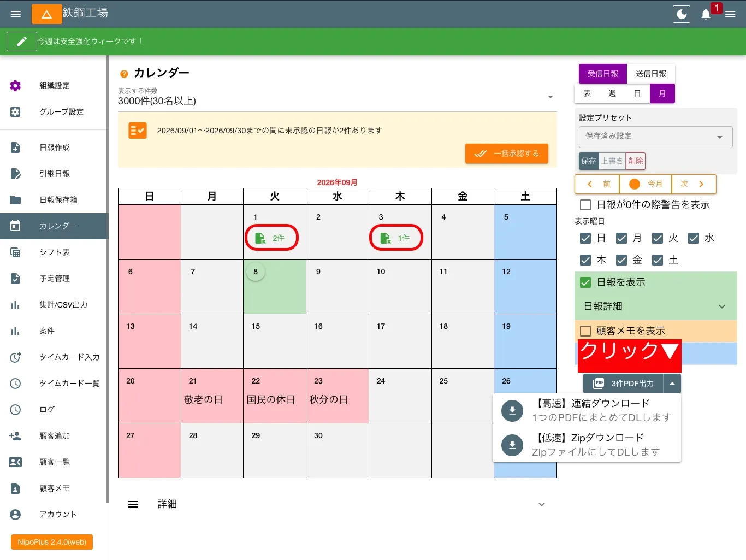Enable 顧客メモを表示 checkbox
746x560 pixels.
point(585,331)
